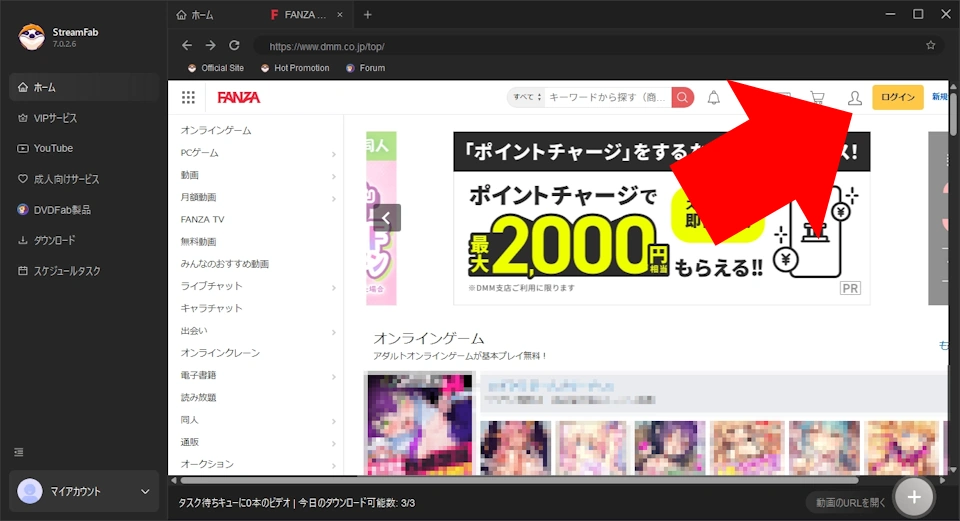Select YouTube in the sidebar
This screenshot has width=960, height=521.
tap(84, 148)
